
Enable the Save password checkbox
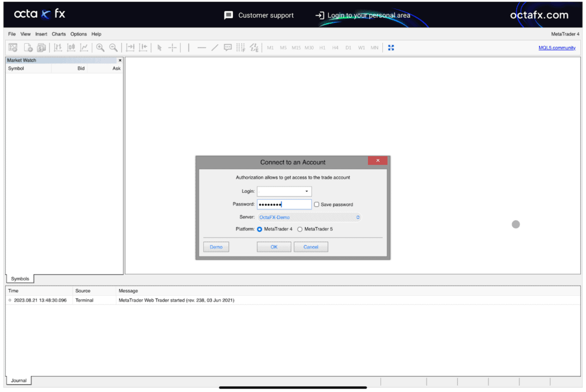[316, 204]
